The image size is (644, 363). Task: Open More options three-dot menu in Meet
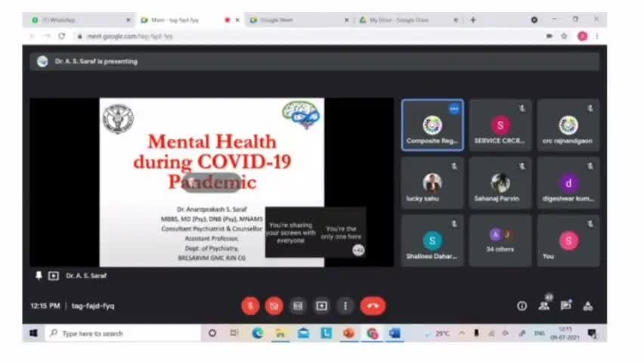coord(345,306)
